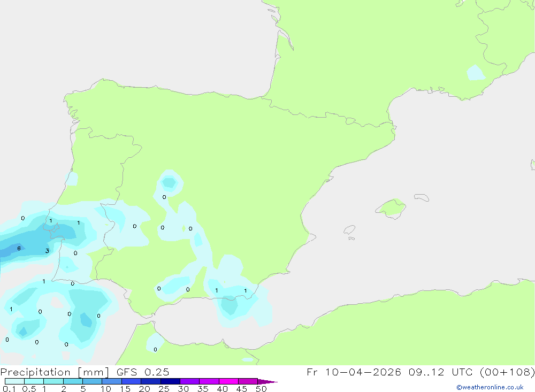
Task: Click the '(00+108)' forecast offset text
Action: click(507, 372)
